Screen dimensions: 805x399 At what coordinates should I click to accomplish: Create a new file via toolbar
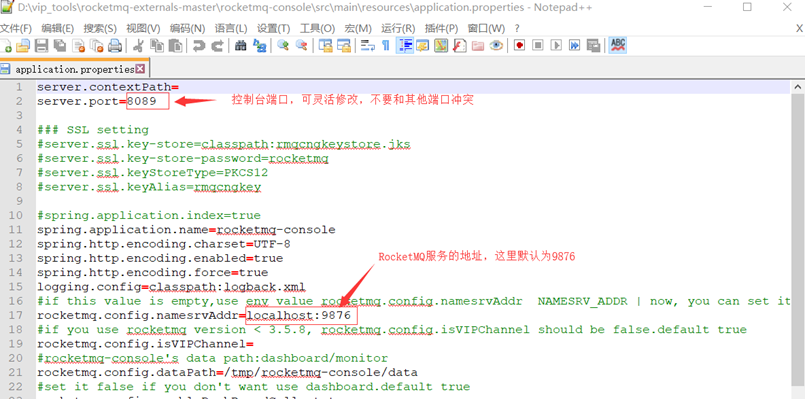pos(6,46)
